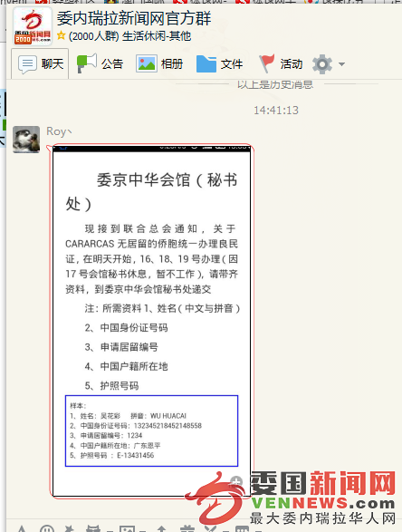Open the 聊天 chat tab
Viewport: 402px width, 532px height.
(x=41, y=63)
